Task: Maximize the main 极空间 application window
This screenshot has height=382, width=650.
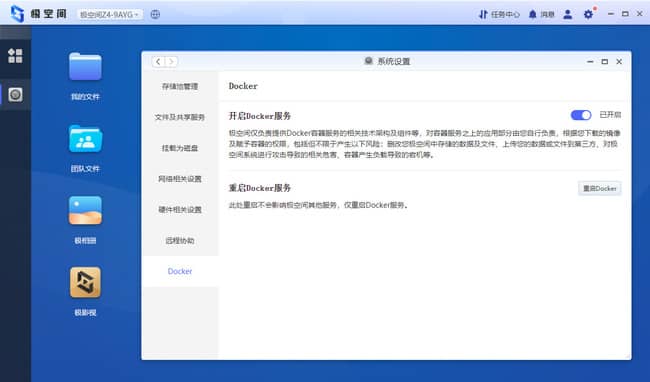Action: click(x=625, y=14)
